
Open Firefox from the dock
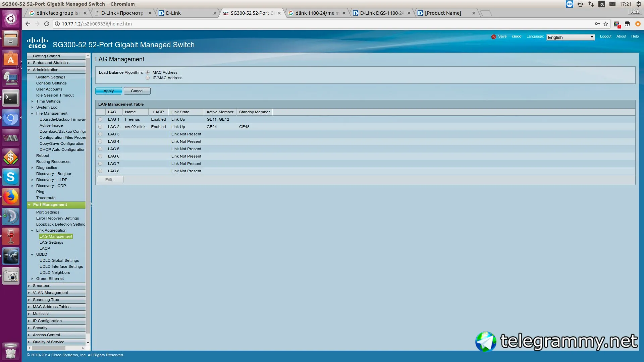[11, 197]
